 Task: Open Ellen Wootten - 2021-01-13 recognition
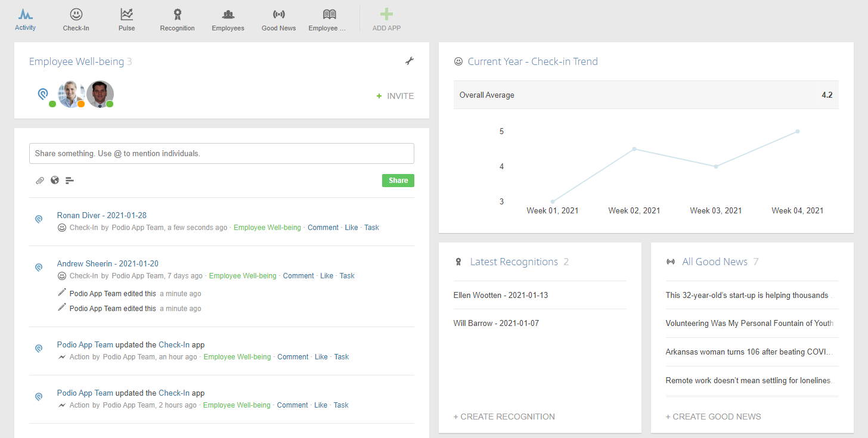(501, 295)
